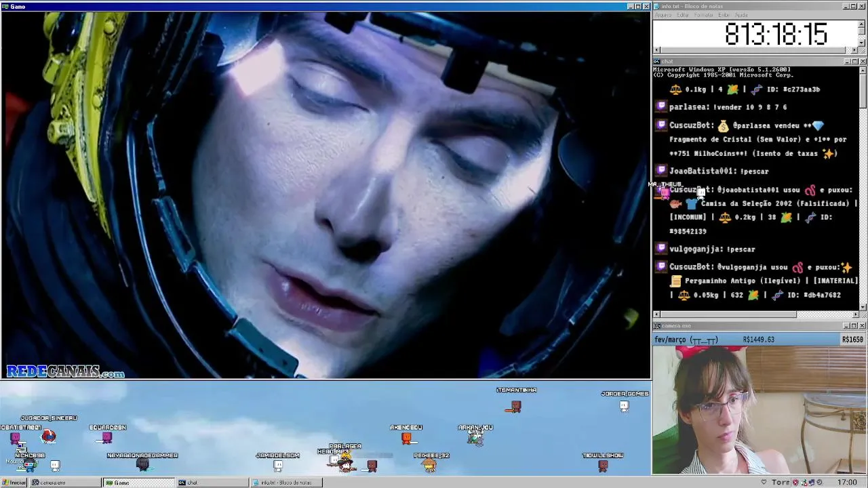Select the Game taskbar button

click(138, 483)
